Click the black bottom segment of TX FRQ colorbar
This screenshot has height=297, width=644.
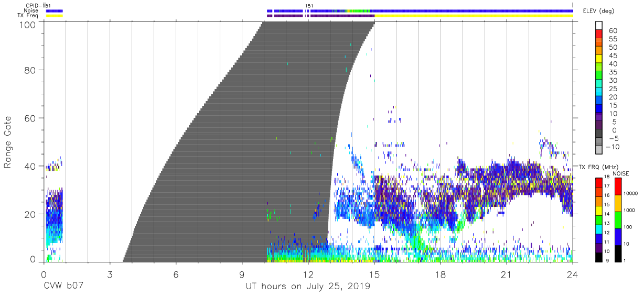click(598, 256)
